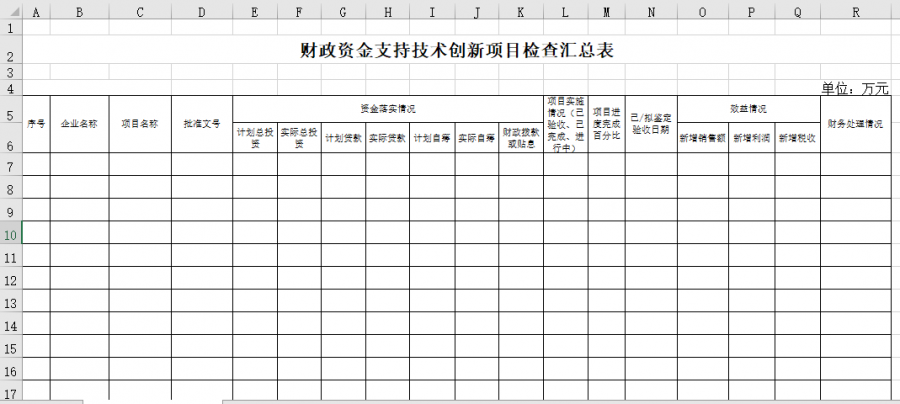Select entire column R via its header

(x=856, y=13)
